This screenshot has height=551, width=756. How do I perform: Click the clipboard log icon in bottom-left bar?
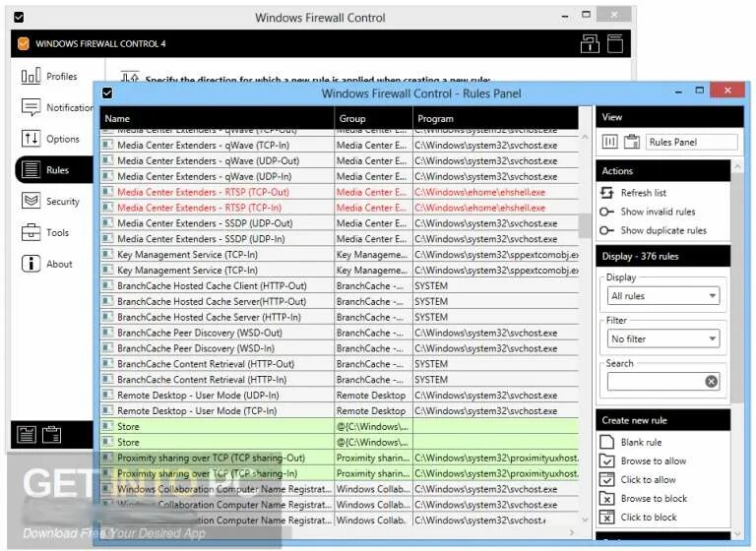51,435
